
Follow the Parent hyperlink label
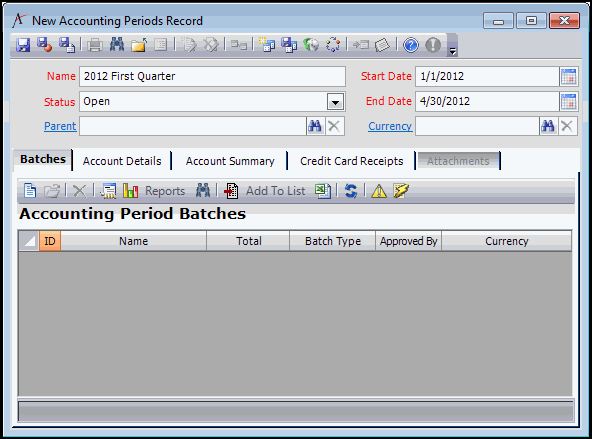point(60,126)
